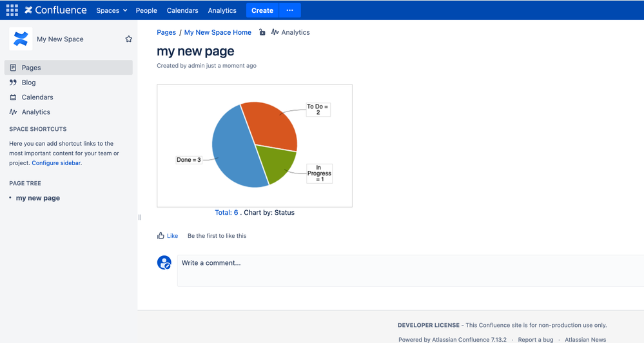Image resolution: width=644 pixels, height=343 pixels.
Task: Click the Confluence logo in header
Action: [x=55, y=10]
